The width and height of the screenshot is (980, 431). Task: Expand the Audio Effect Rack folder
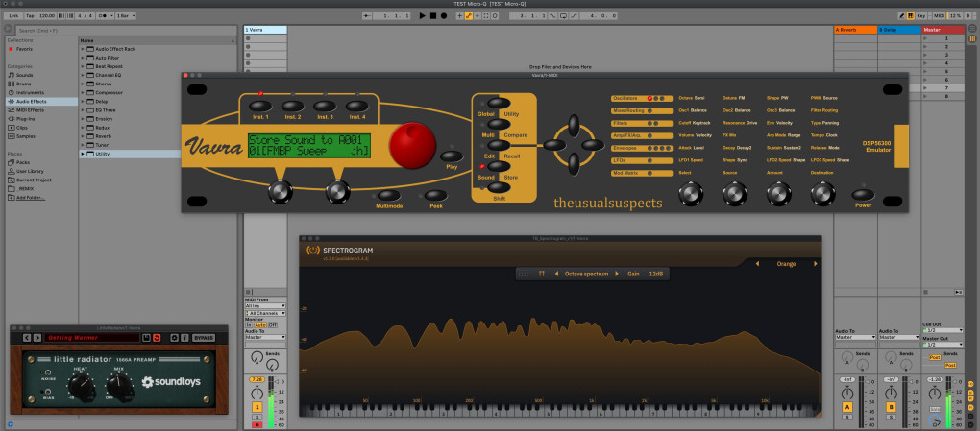tap(82, 49)
